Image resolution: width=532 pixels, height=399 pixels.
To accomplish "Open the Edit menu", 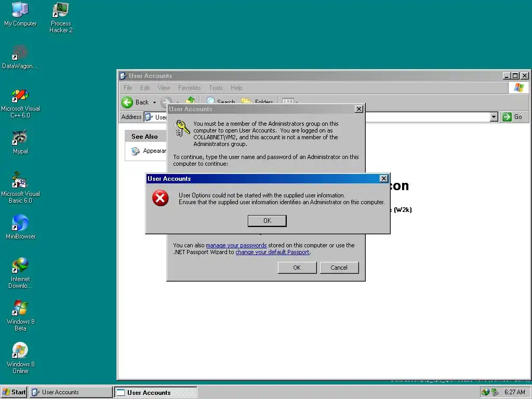I will 145,88.
